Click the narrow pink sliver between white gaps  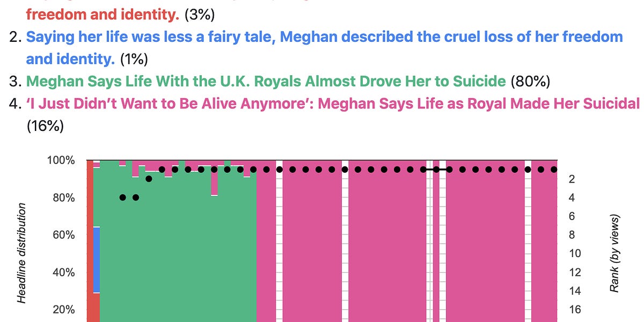point(436,241)
